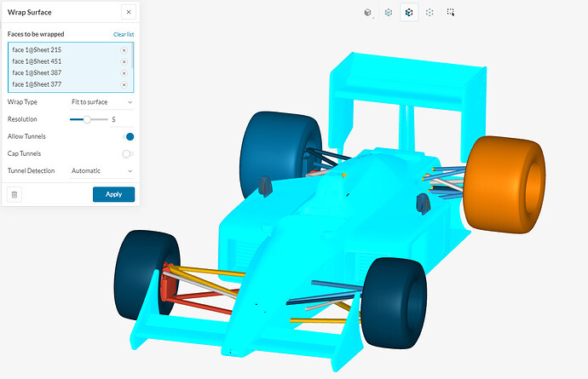This screenshot has width=588, height=379.
Task: Click the Tunnel Detection label
Action: click(x=32, y=171)
